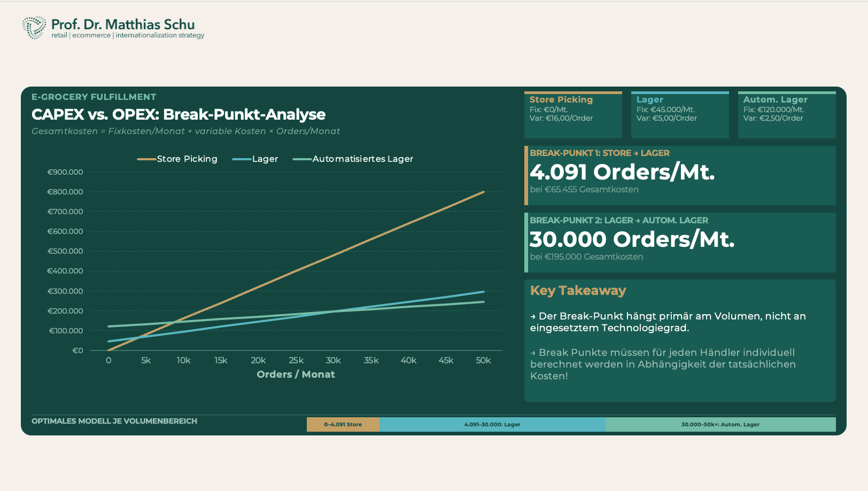The width and height of the screenshot is (868, 491).
Task: Click the €800.000 y-axis label
Action: 65,192
